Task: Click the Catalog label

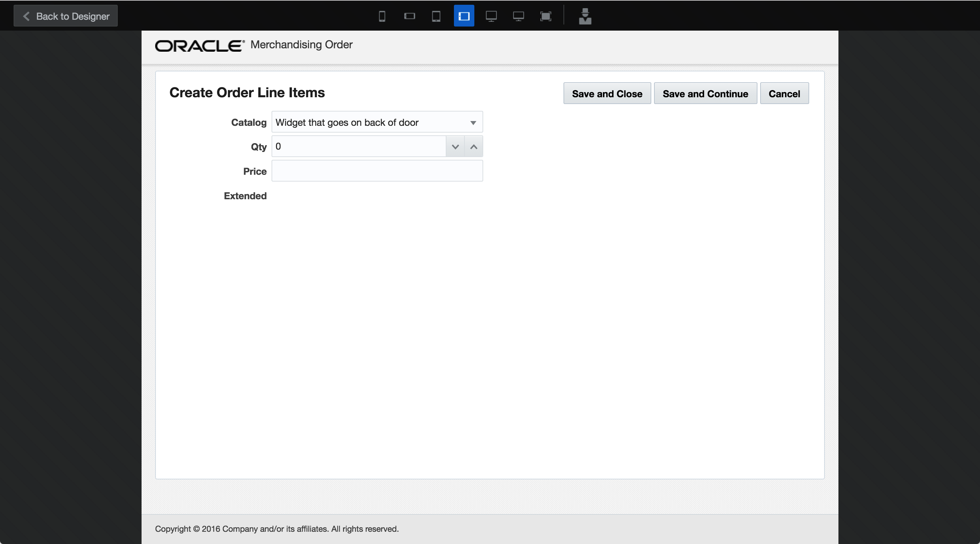Action: click(x=249, y=122)
